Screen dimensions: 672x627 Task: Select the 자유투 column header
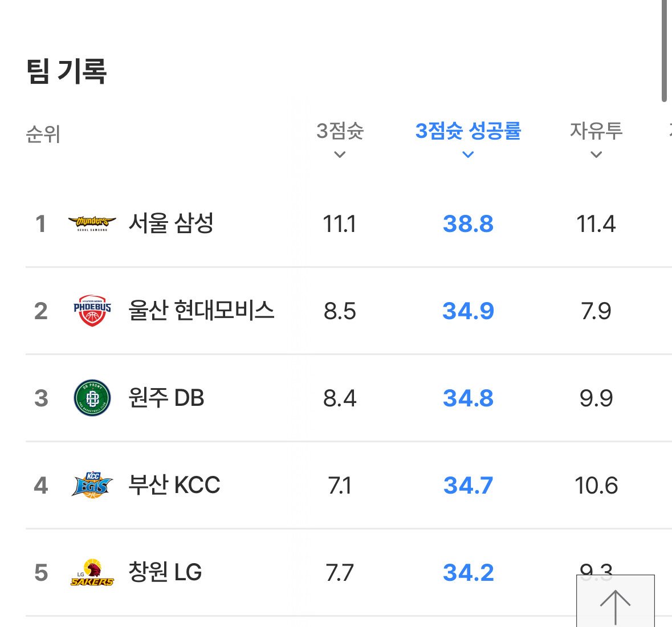(596, 131)
